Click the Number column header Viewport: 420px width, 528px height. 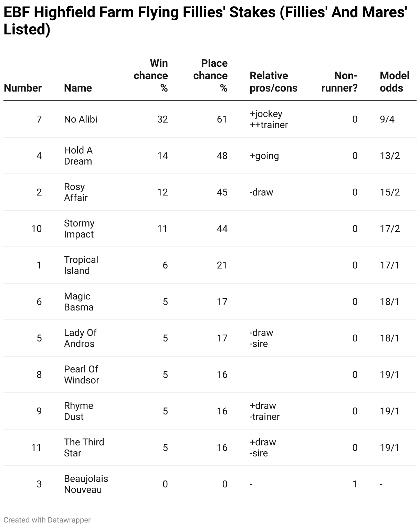click(x=23, y=88)
